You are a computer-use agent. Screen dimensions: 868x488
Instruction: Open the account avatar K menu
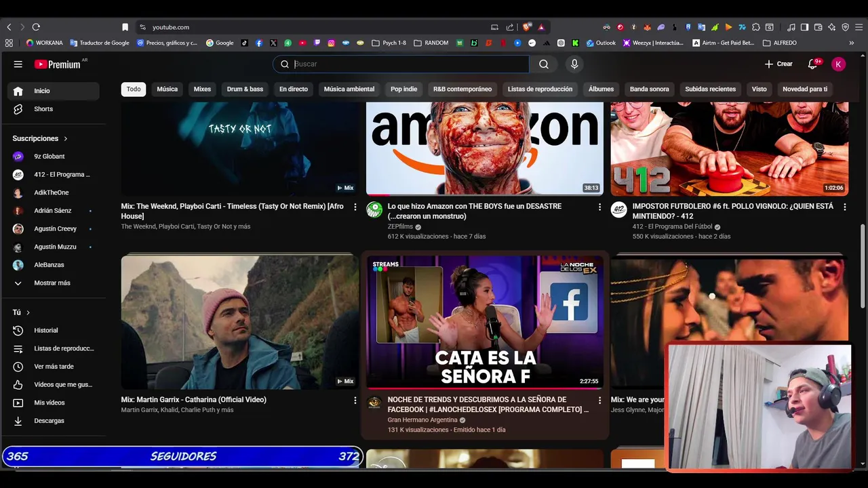point(839,64)
